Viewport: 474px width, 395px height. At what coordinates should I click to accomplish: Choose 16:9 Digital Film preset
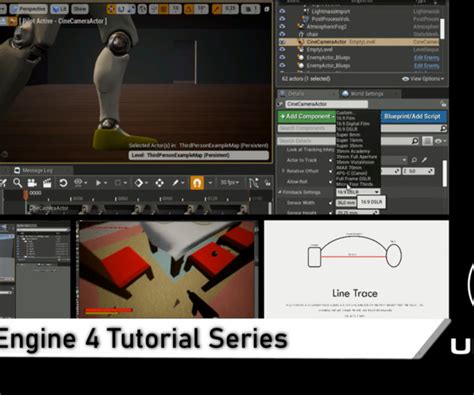tap(353, 123)
